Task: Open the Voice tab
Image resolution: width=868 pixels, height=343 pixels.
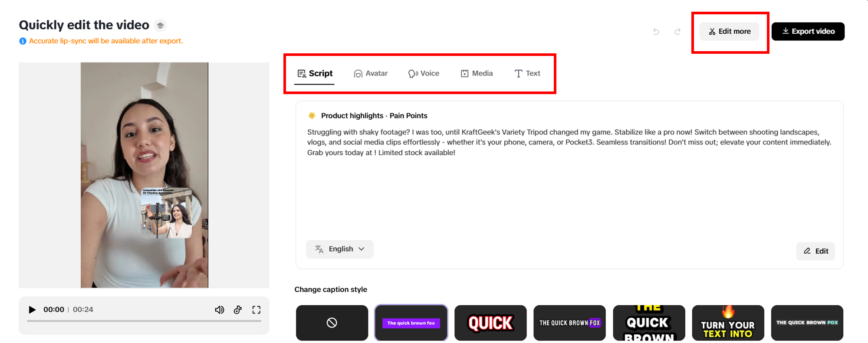Action: pos(424,74)
